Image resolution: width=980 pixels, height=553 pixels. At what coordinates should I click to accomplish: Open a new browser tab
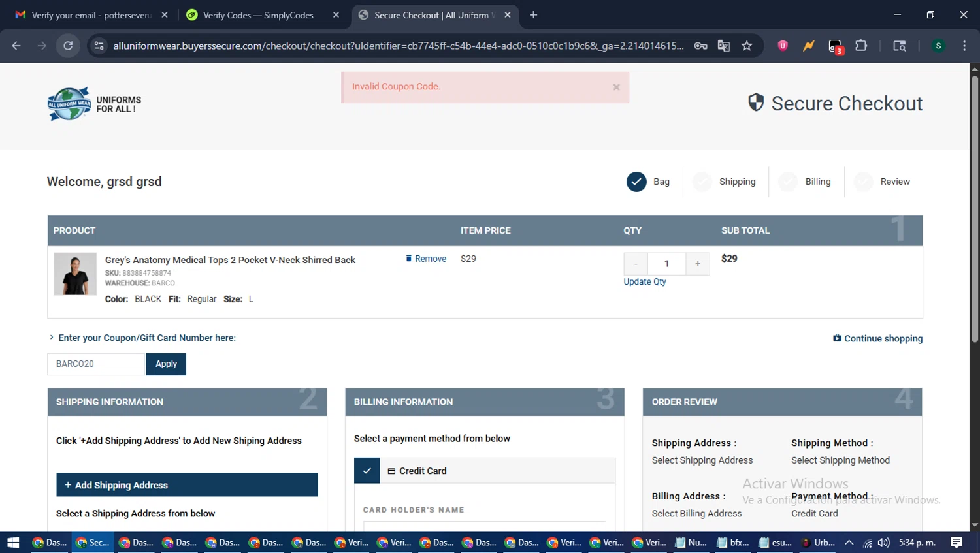533,15
